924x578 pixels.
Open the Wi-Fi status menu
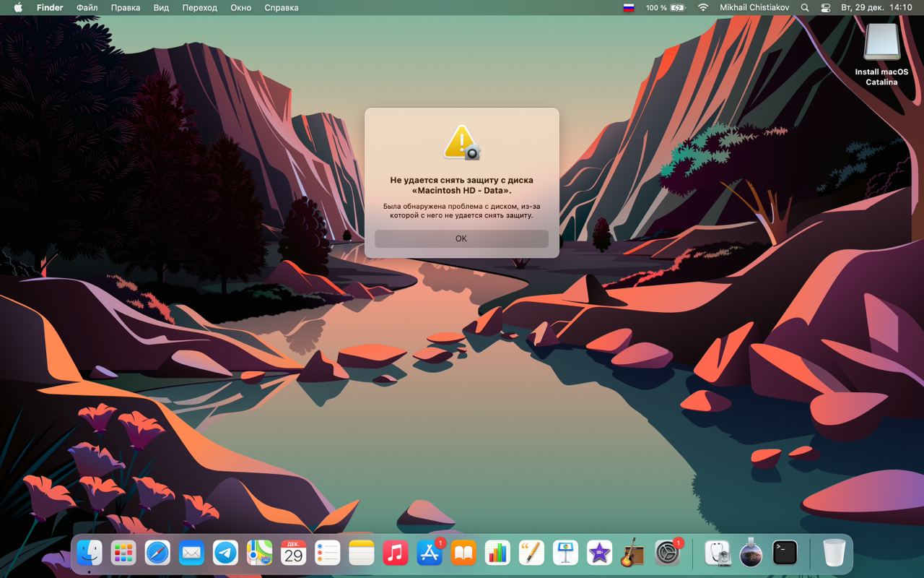703,7
